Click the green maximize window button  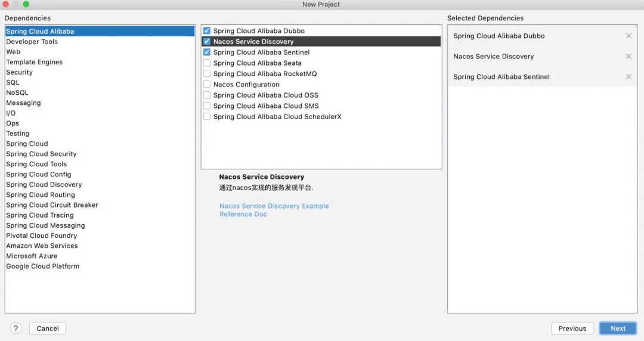pyautogui.click(x=26, y=4)
